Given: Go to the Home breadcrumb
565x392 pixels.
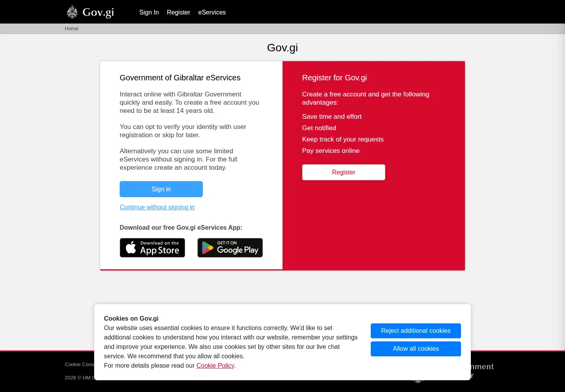Looking at the screenshot, I should point(71,29).
